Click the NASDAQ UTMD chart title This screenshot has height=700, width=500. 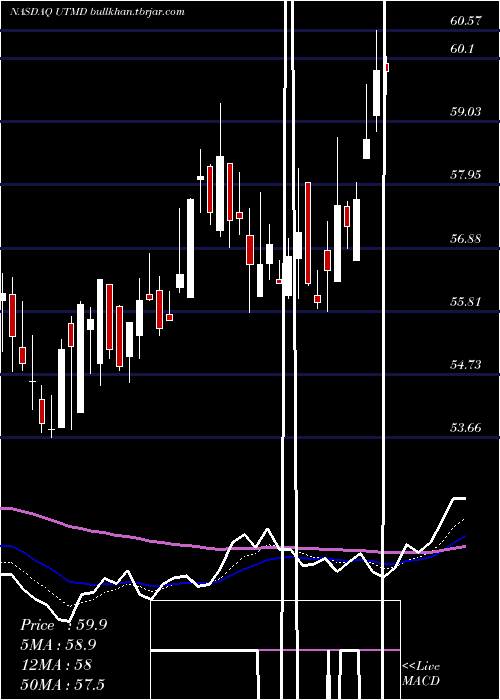97,12
